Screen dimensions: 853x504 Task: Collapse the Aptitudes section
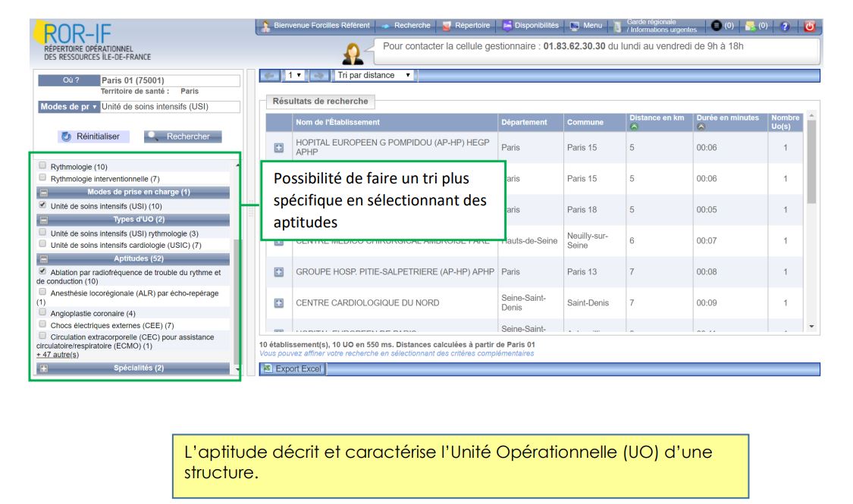(44, 258)
